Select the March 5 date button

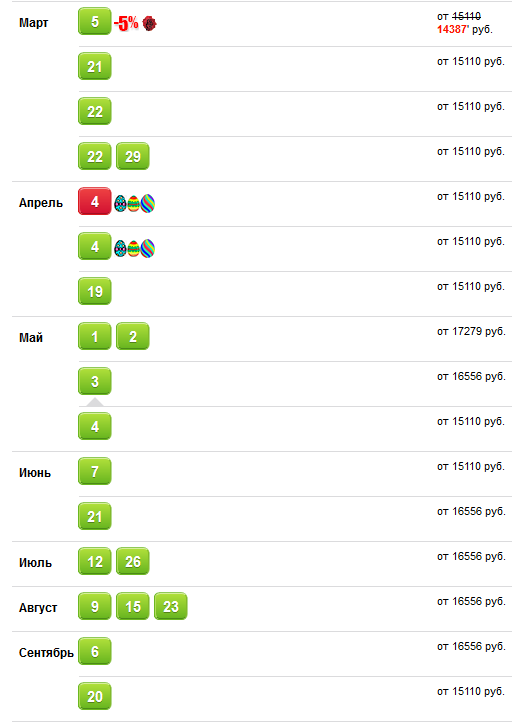94,21
